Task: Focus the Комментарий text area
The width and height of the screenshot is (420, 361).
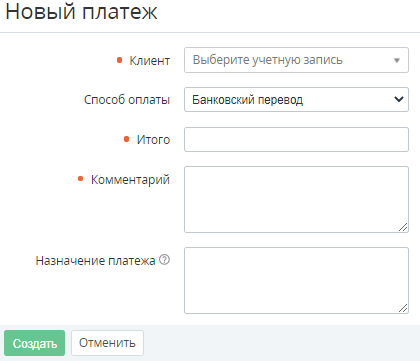Action: [296, 199]
